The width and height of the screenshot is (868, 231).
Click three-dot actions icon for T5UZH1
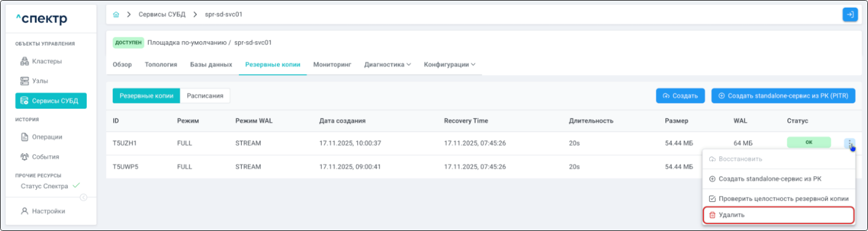tap(849, 144)
